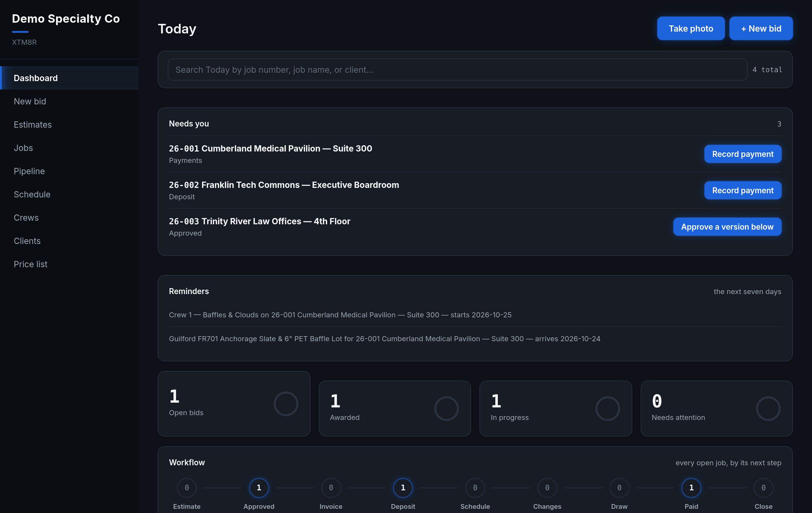
Task: Open the Jobs page
Action: (x=69, y=148)
